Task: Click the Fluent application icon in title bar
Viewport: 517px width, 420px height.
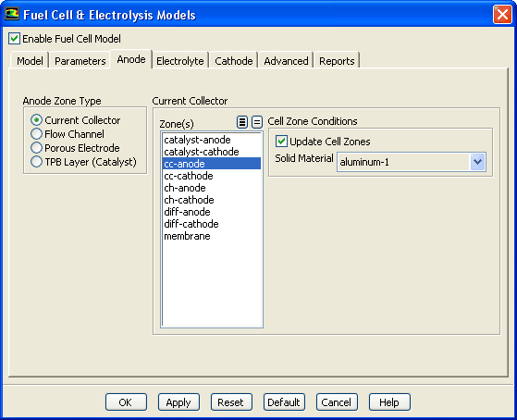Action: click(12, 14)
